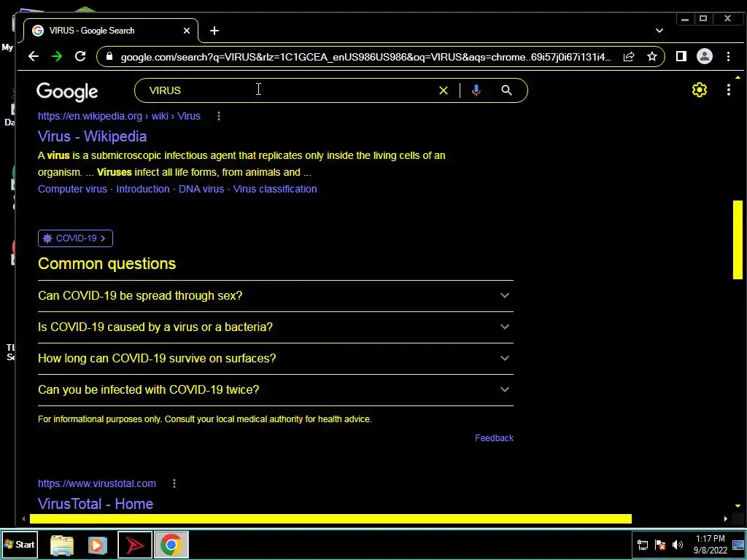Follow the Computer virus sublink
Image resolution: width=747 pixels, height=560 pixels.
pos(72,189)
